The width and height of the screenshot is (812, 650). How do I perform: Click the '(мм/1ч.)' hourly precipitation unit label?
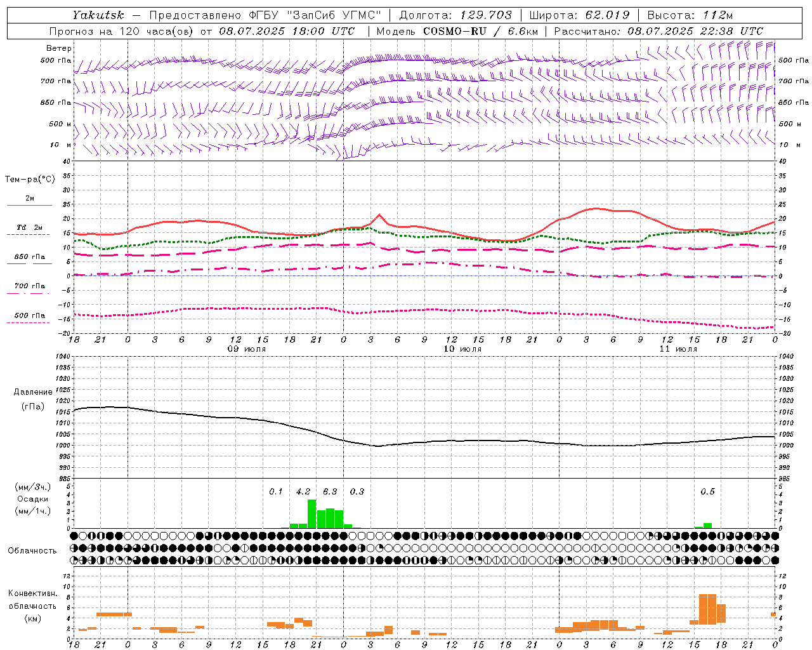(x=32, y=511)
